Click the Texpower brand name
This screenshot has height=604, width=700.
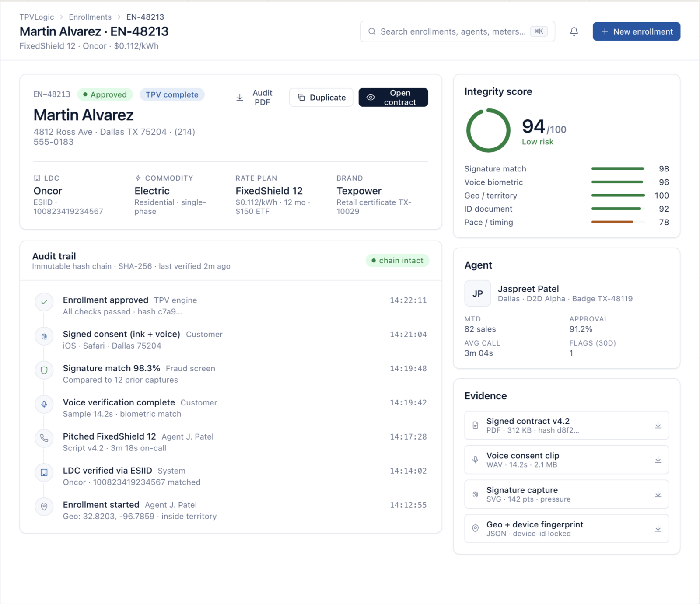coord(359,191)
